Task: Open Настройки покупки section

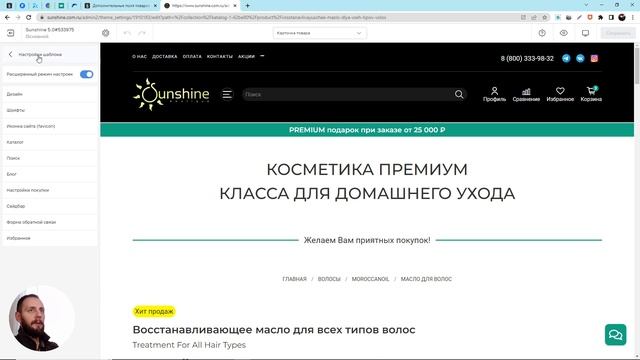Action: 50,190
